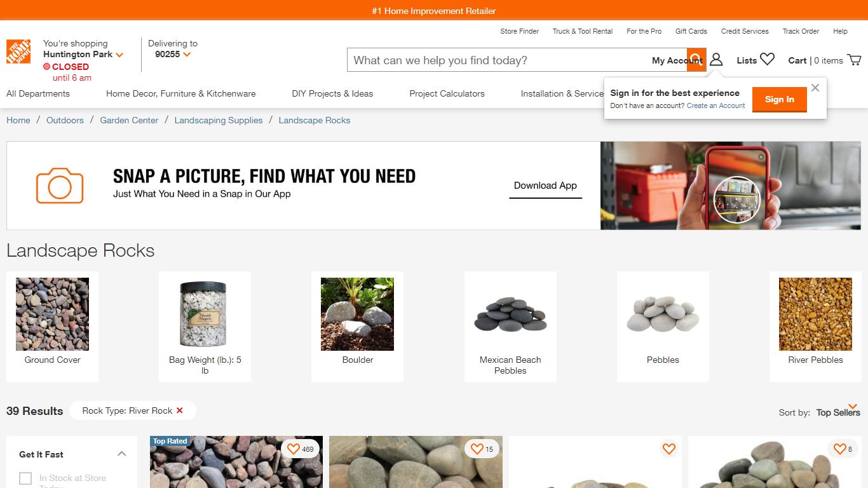
Task: Expand Huntington Park store selector
Action: click(83, 55)
